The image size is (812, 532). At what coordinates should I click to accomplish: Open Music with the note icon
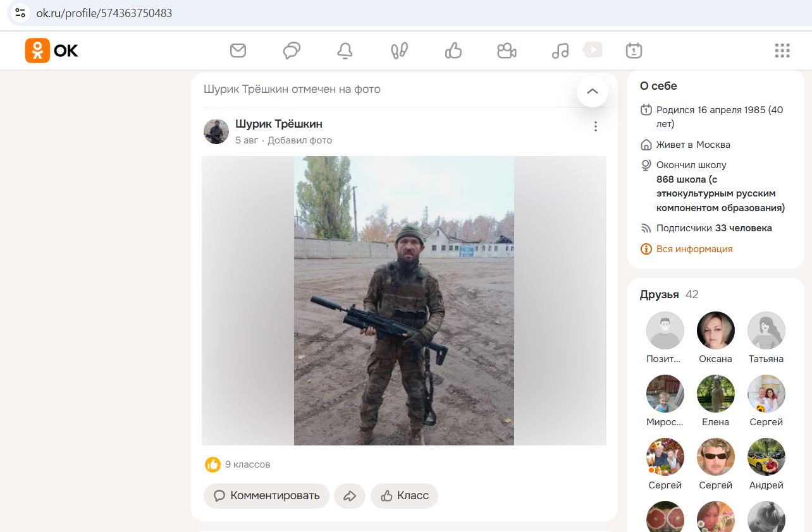tap(560, 51)
